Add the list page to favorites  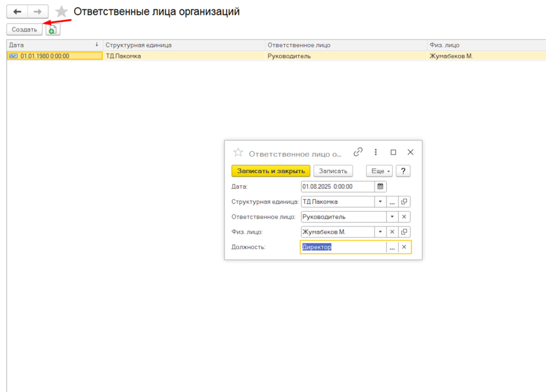pos(62,12)
